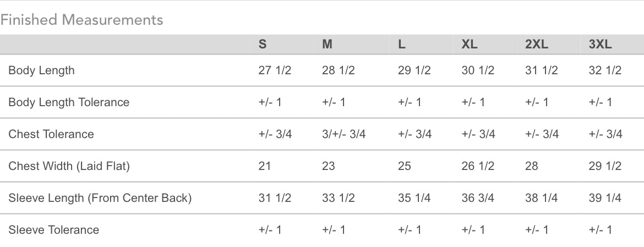Select the Finished Measurements heading
The image size is (644, 247).
click(81, 20)
